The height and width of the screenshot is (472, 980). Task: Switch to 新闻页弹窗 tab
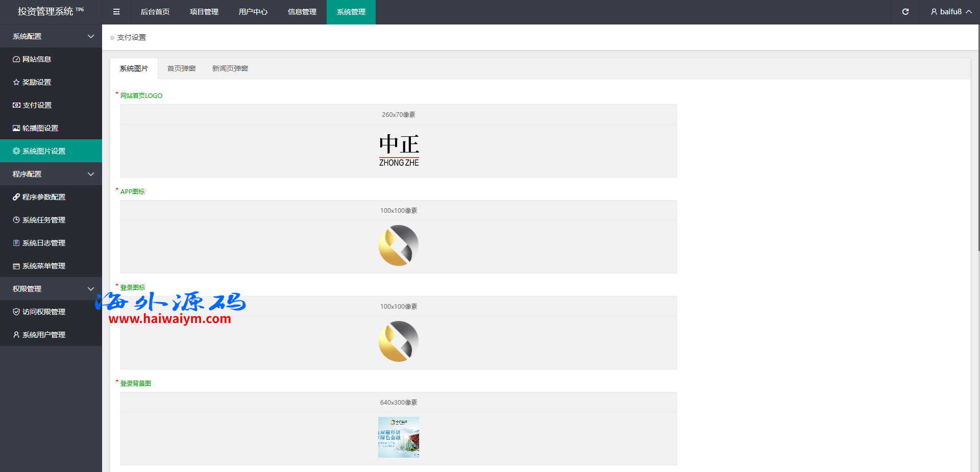coord(230,68)
